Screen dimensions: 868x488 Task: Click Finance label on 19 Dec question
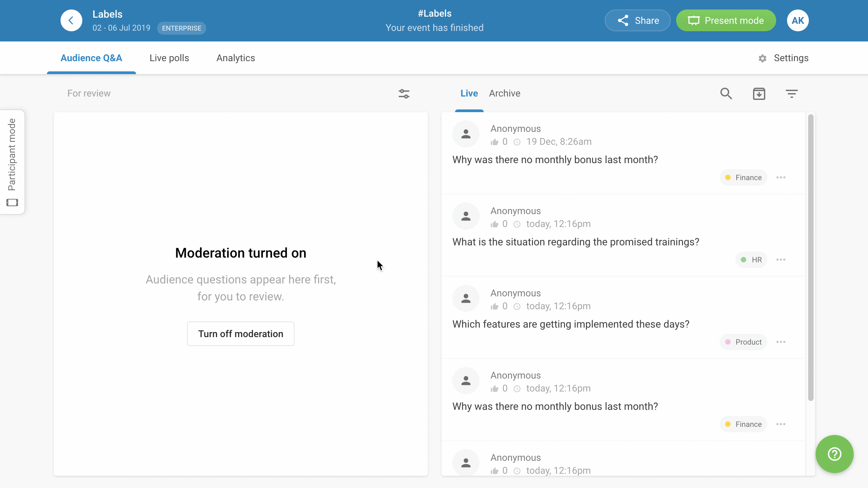click(x=743, y=177)
